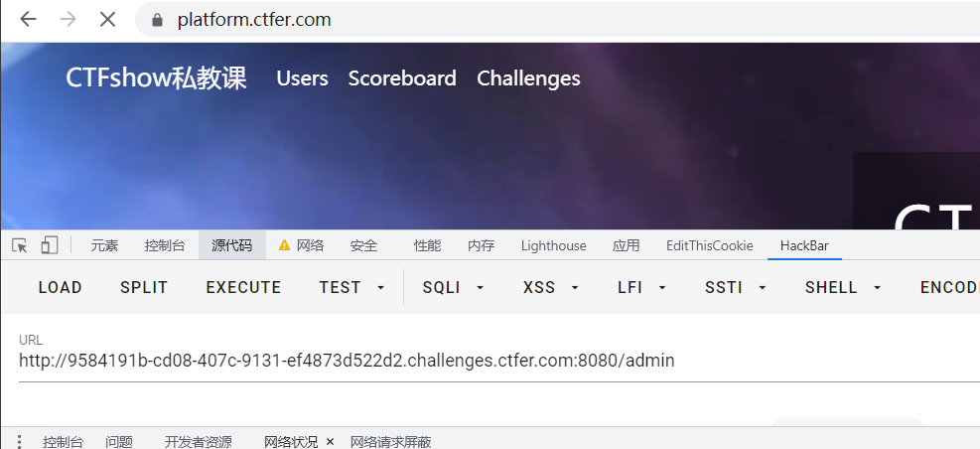980x449 pixels.
Task: Click the network warning triangle icon
Action: point(284,245)
